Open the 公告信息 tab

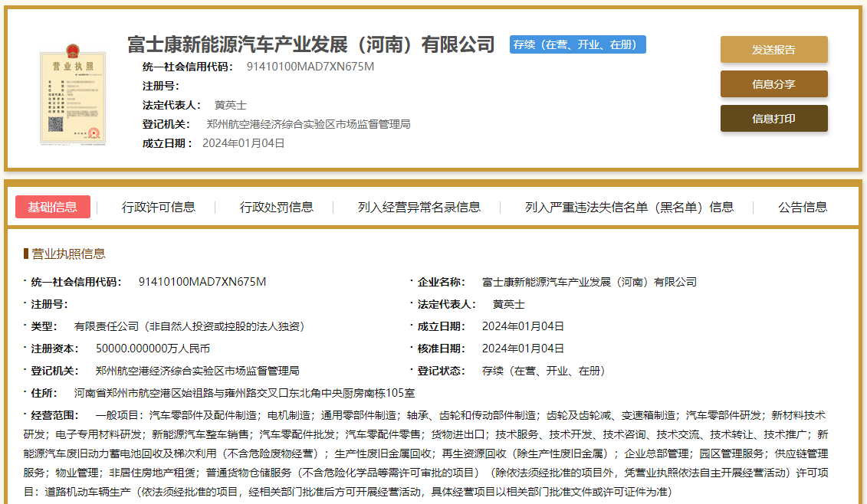pyautogui.click(x=803, y=207)
